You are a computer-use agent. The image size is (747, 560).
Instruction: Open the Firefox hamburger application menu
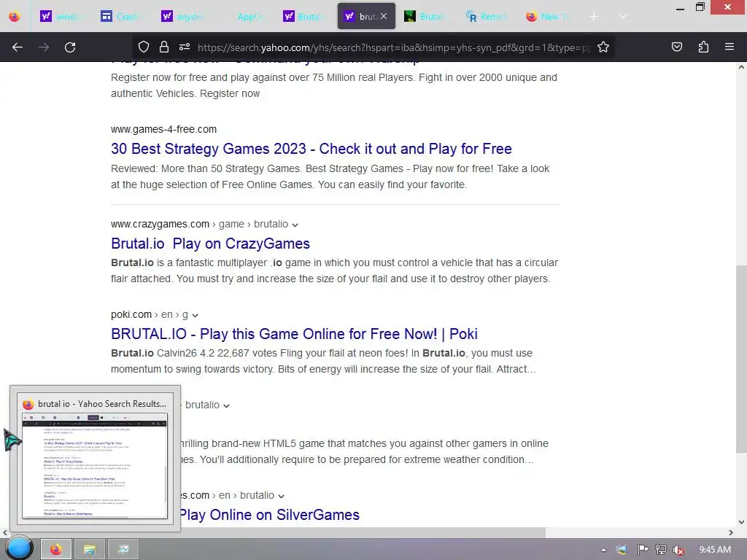(729, 47)
